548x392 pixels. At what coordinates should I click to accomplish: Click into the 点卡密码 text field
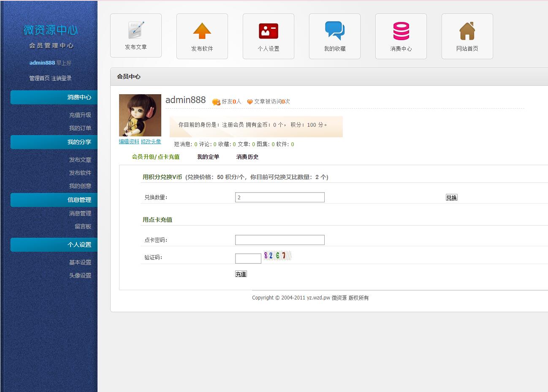pos(279,240)
